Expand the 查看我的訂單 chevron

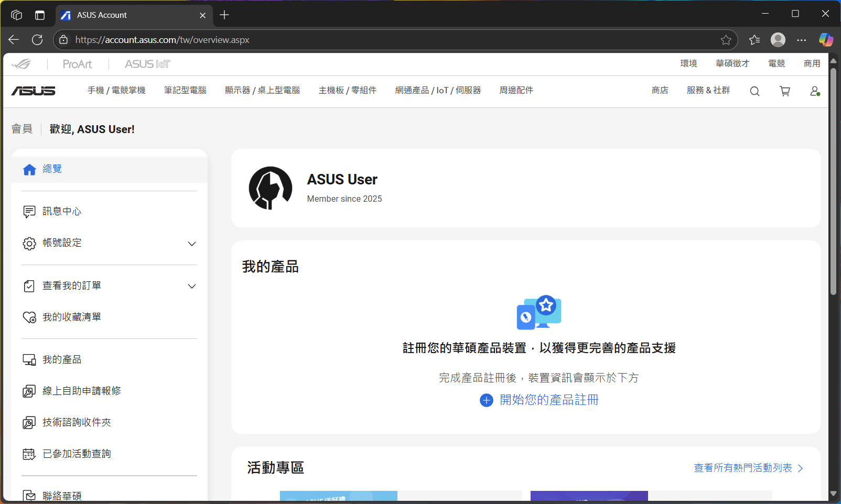coord(192,286)
